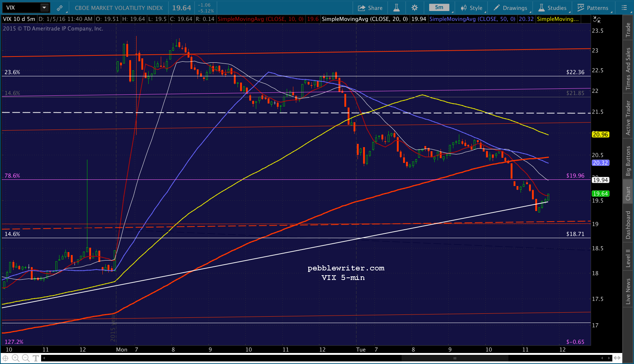
Task: Open the Live News sidebar tab
Action: (x=628, y=291)
